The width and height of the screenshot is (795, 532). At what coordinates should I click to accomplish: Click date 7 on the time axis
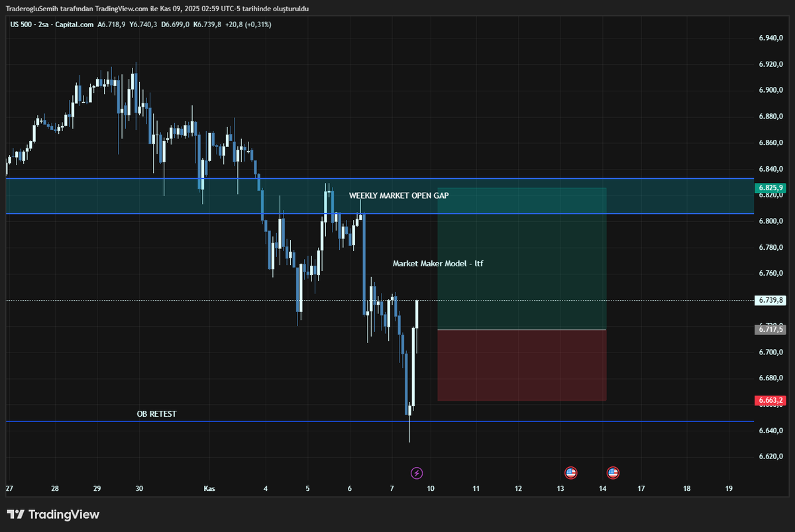[392, 489]
